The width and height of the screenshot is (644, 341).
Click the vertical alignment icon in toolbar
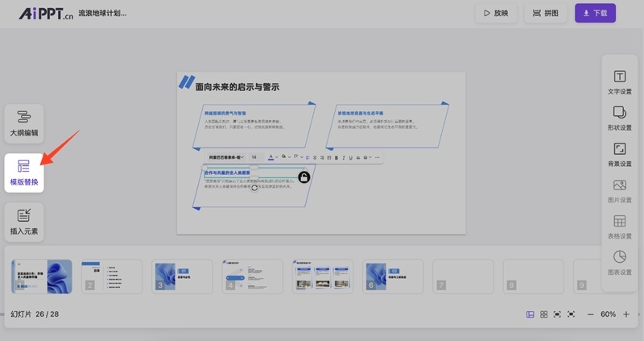329,157
